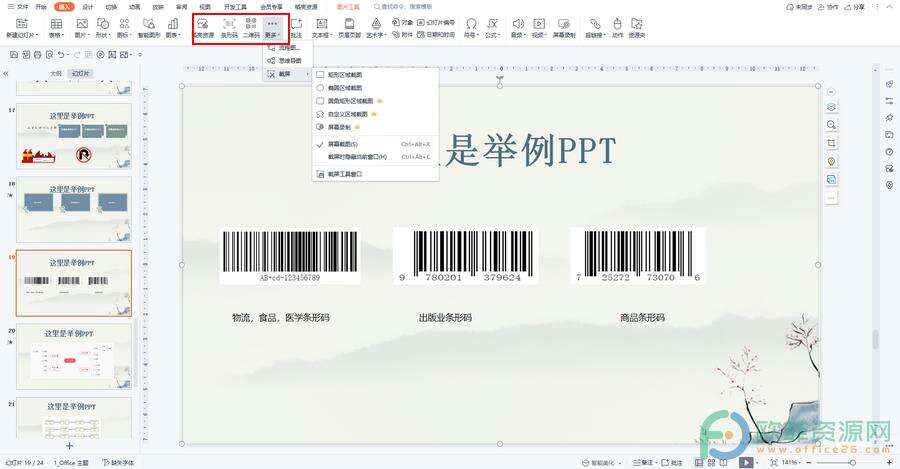Click the undo arrow in quick access toolbar
Image resolution: width=900 pixels, height=469 pixels.
(x=60, y=55)
